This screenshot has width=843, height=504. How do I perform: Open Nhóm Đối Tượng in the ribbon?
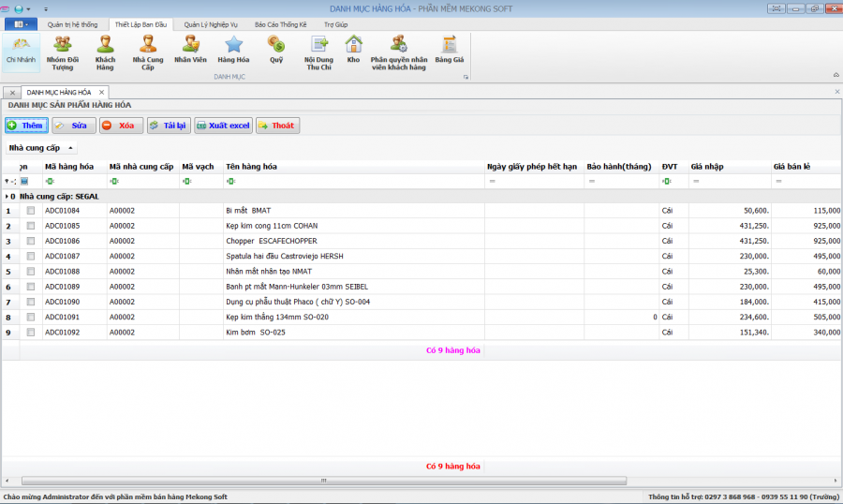[x=63, y=52]
